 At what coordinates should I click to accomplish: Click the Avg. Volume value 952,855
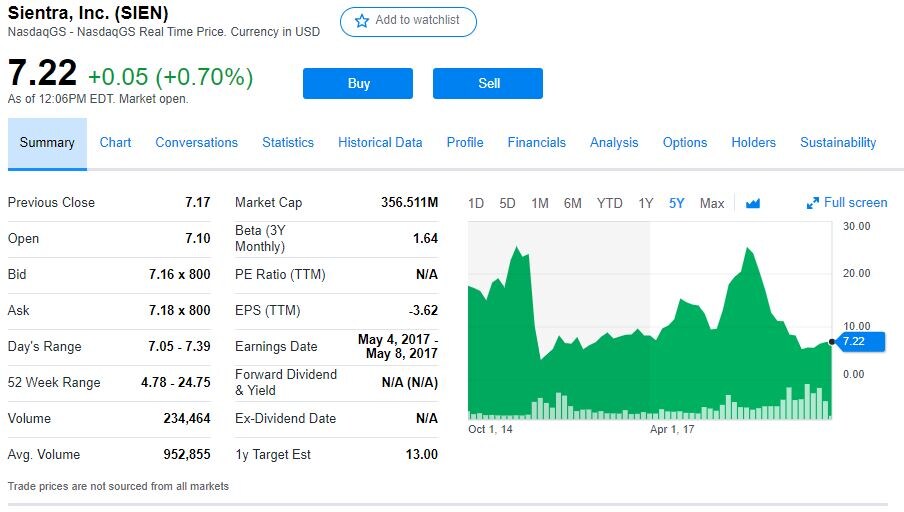pos(187,454)
